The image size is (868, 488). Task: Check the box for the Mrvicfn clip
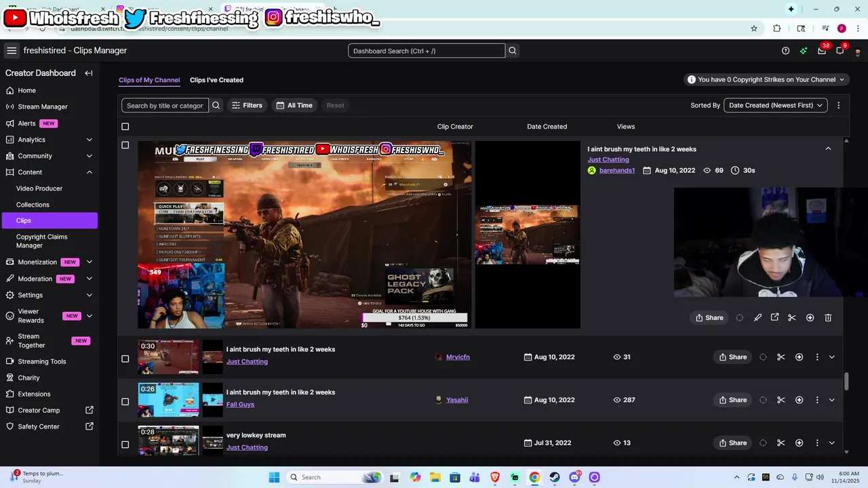(x=125, y=359)
